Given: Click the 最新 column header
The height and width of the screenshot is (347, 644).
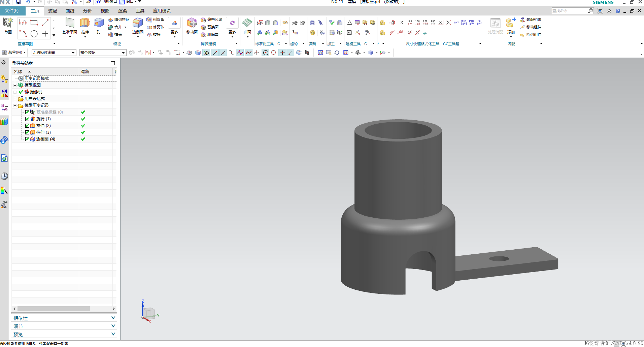Looking at the screenshot, I should point(96,71).
